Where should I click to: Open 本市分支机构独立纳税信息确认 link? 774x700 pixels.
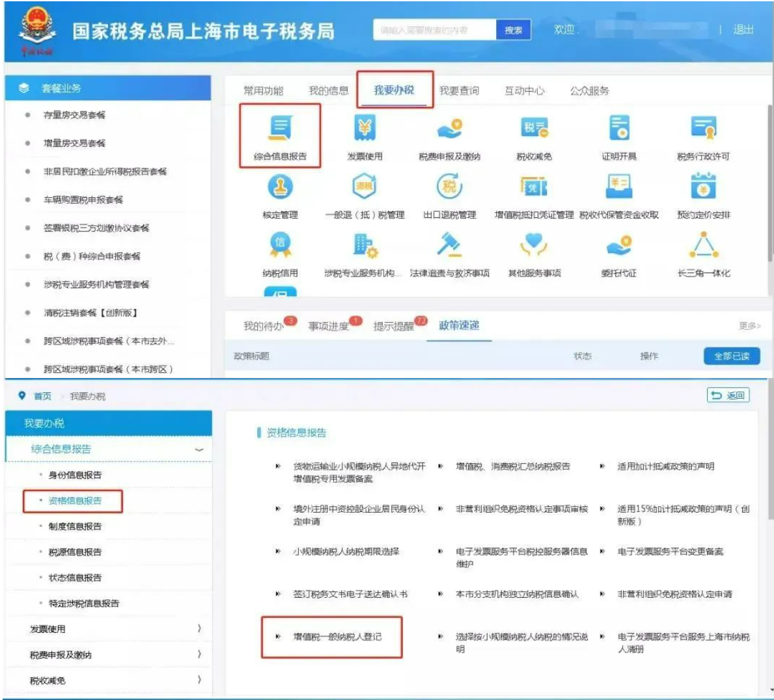(517, 594)
